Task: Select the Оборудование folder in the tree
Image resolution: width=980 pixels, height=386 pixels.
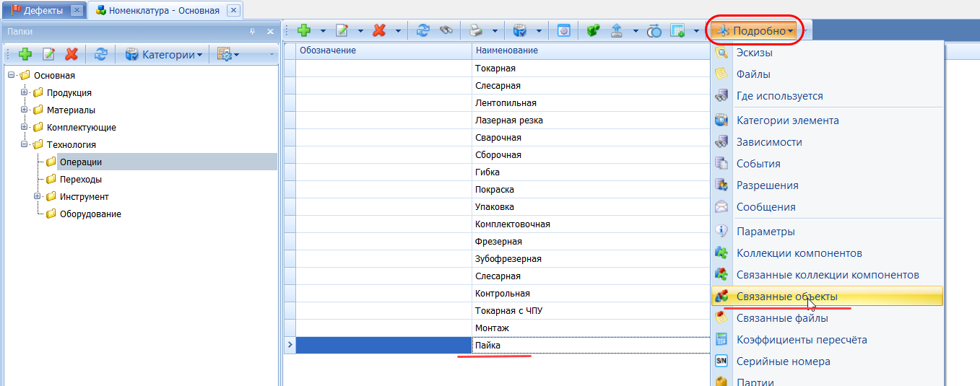Action: click(x=90, y=214)
